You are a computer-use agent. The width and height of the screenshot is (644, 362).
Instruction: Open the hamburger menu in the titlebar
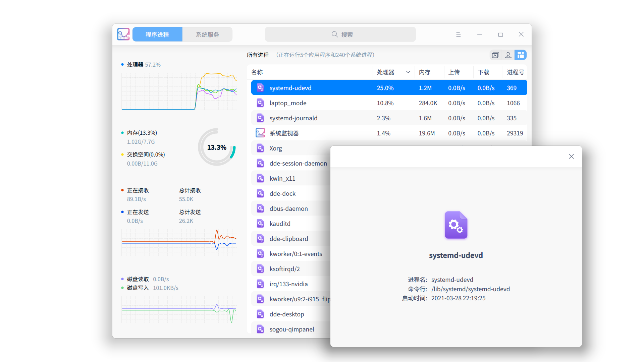coord(458,35)
